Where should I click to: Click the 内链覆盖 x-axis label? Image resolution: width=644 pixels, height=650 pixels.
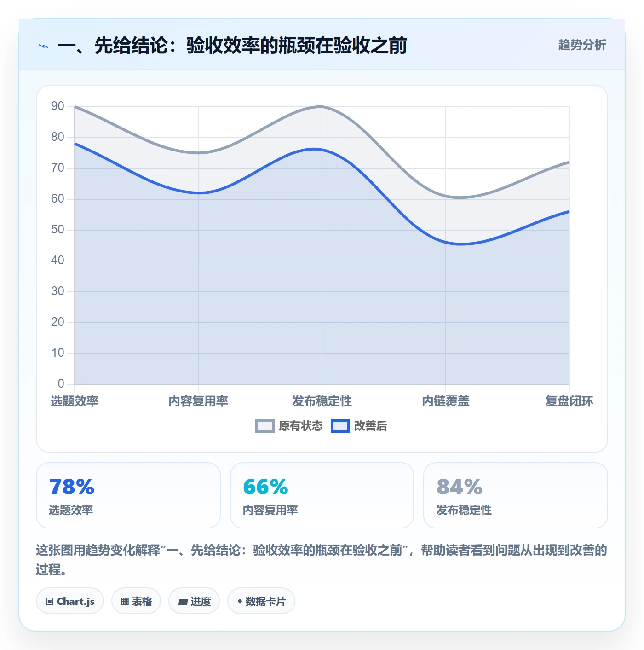coord(446,401)
